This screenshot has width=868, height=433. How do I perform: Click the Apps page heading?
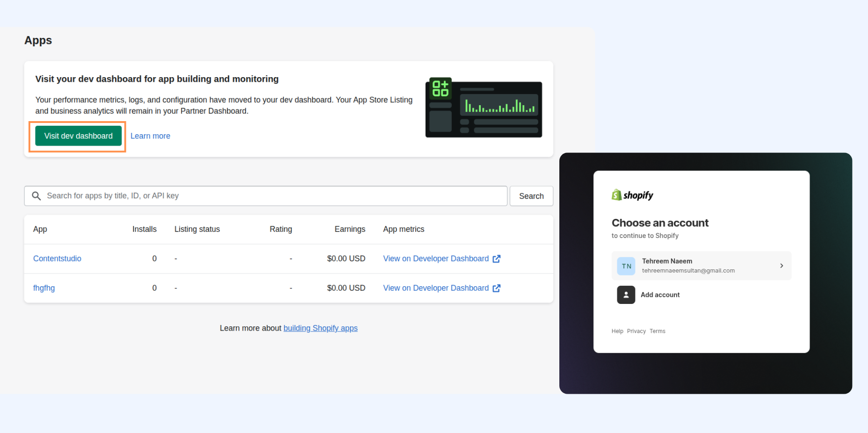(38, 41)
